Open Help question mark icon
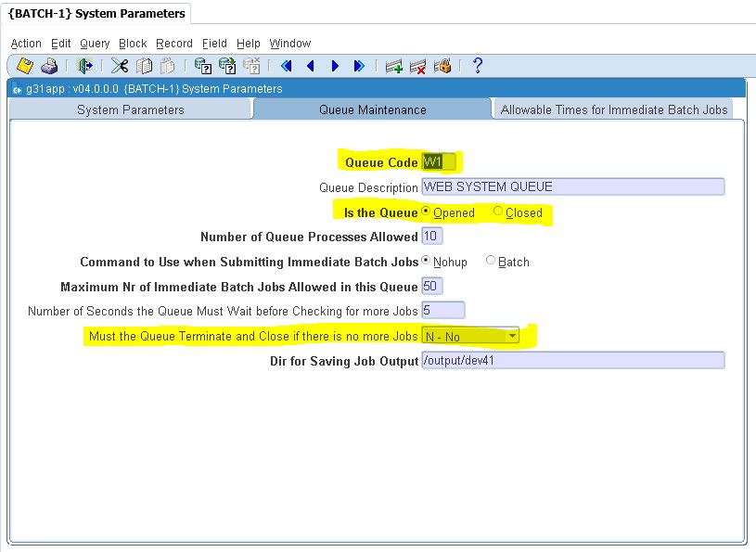 (478, 66)
